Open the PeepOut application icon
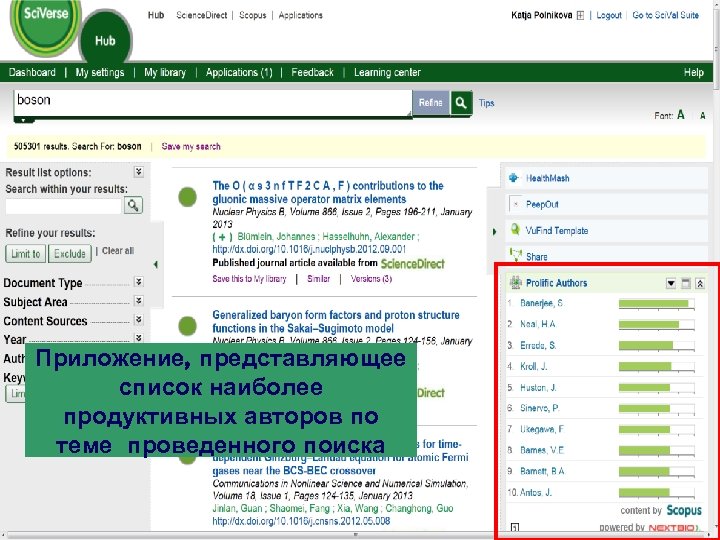 [x=516, y=204]
